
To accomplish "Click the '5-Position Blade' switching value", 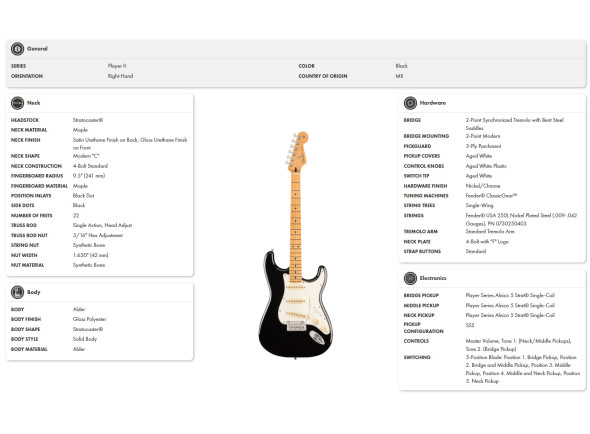I will pos(523,369).
